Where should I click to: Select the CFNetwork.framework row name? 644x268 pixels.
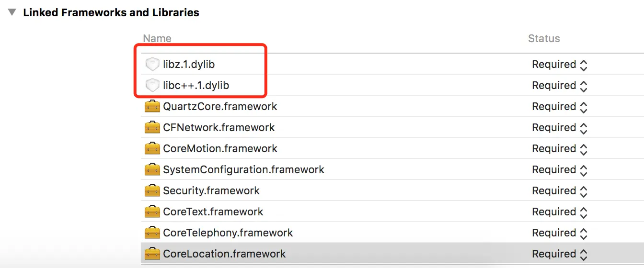pyautogui.click(x=219, y=128)
